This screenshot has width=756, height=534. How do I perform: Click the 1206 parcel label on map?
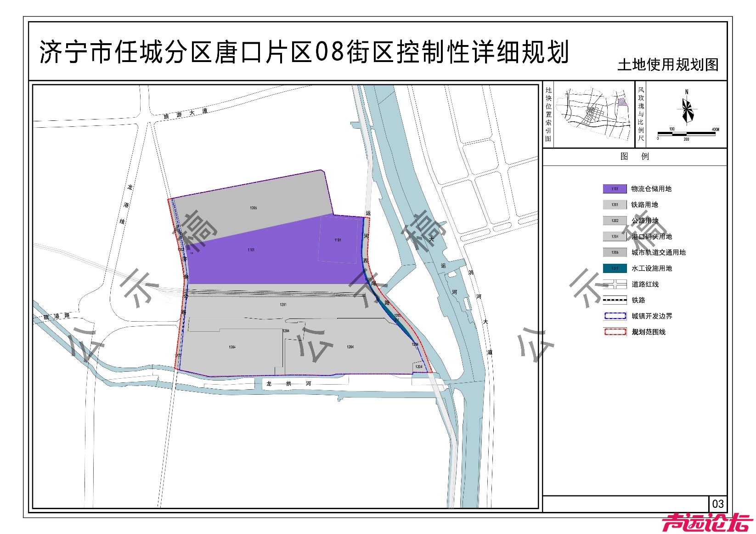click(254, 208)
